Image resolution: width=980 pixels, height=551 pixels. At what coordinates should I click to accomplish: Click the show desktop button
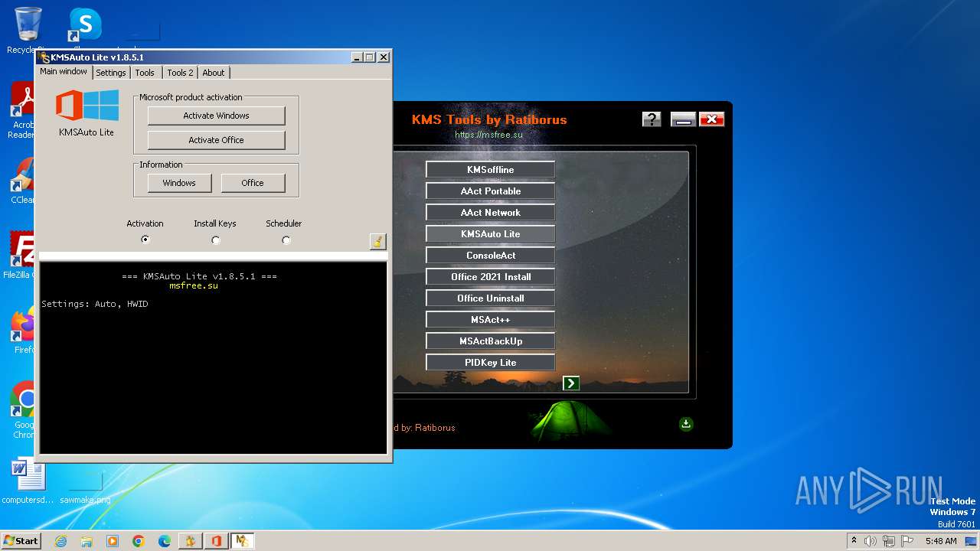972,541
